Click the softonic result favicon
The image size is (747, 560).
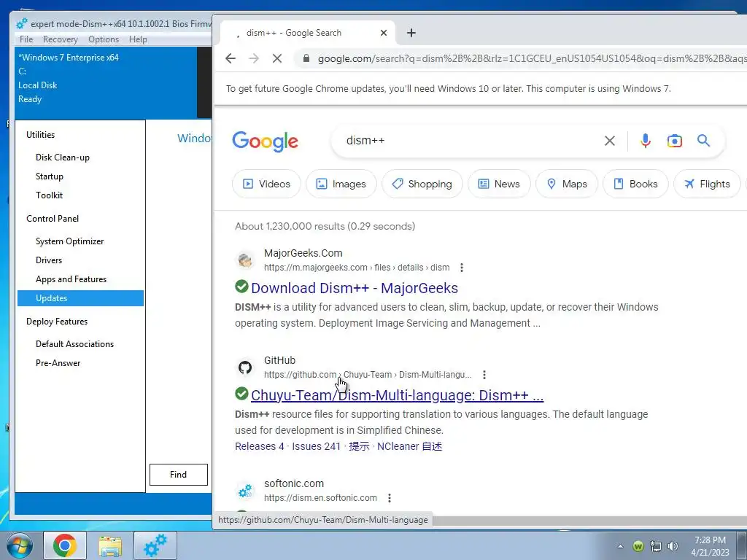coord(245,491)
